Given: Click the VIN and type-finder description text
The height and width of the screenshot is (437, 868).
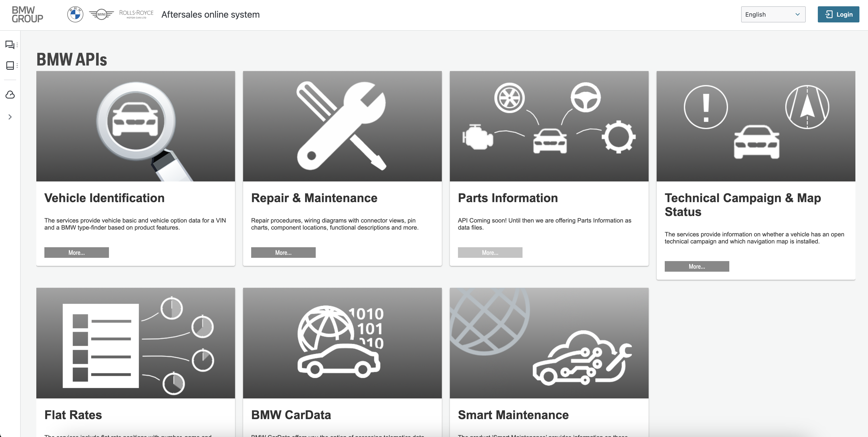Looking at the screenshot, I should tap(135, 224).
